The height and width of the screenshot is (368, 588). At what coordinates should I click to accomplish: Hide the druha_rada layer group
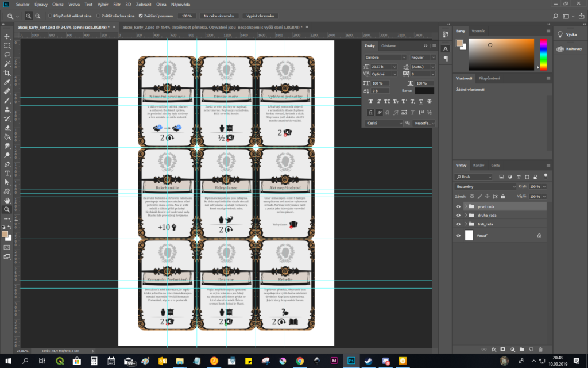coord(458,215)
